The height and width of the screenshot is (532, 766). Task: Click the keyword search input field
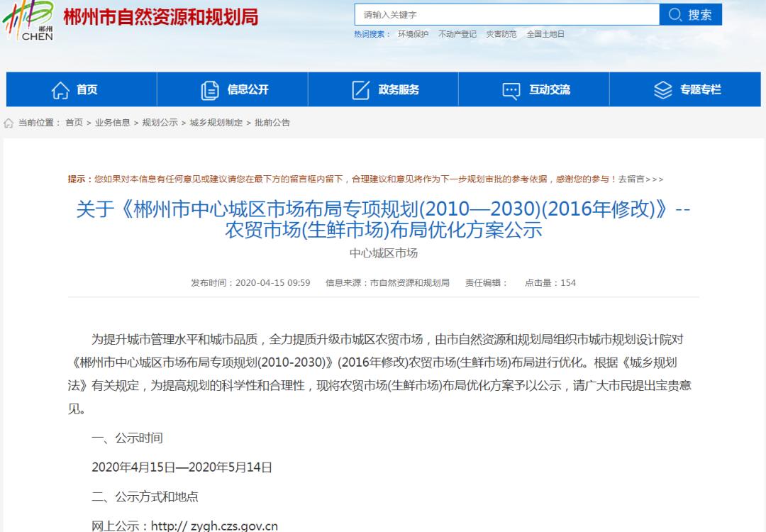pos(496,14)
